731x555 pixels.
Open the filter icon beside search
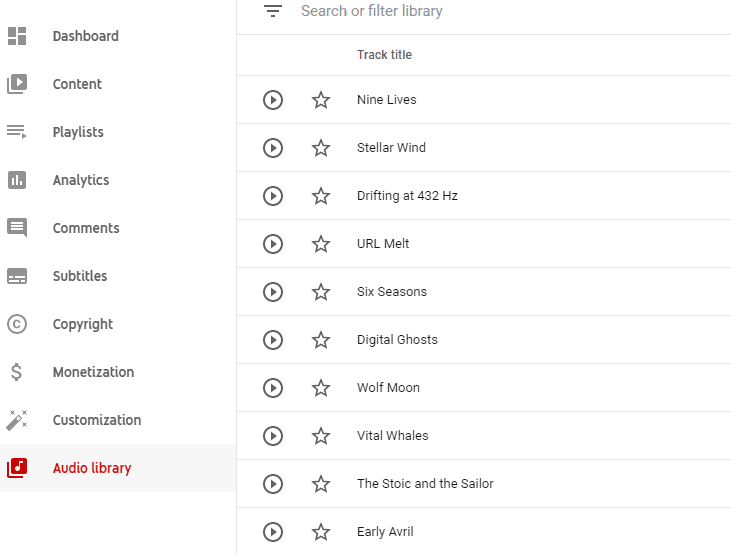click(273, 11)
